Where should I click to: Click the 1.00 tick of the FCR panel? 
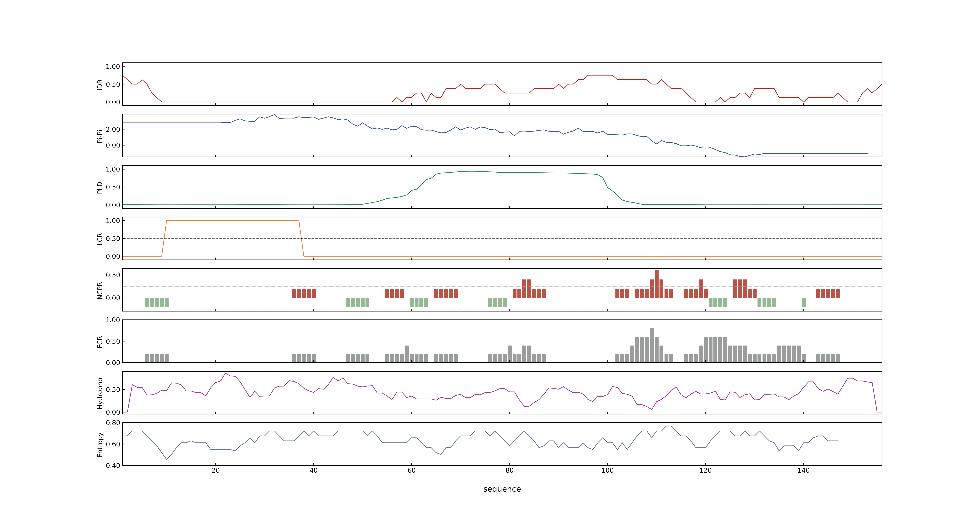pos(113,320)
